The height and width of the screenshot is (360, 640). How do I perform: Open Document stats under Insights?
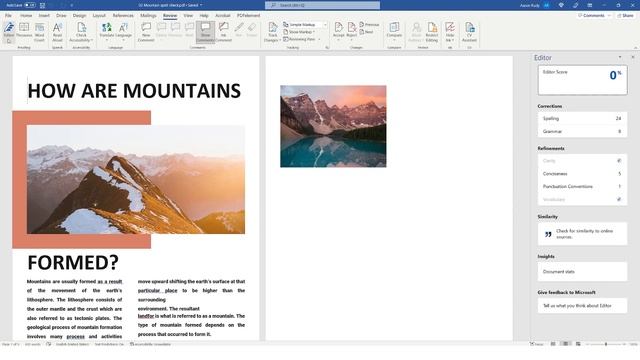pyautogui.click(x=582, y=271)
